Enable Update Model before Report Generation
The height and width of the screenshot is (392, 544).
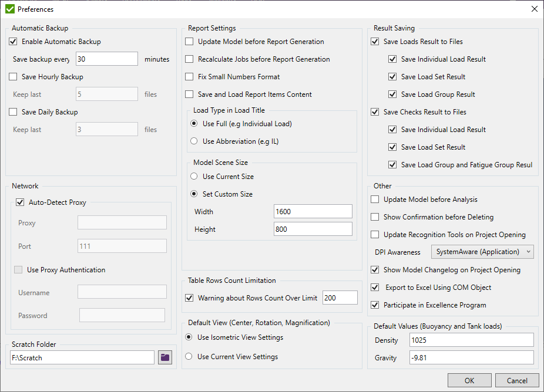[x=190, y=42]
